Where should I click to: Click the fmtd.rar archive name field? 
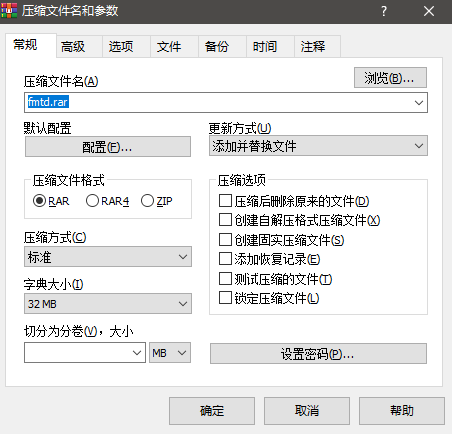[x=226, y=102]
